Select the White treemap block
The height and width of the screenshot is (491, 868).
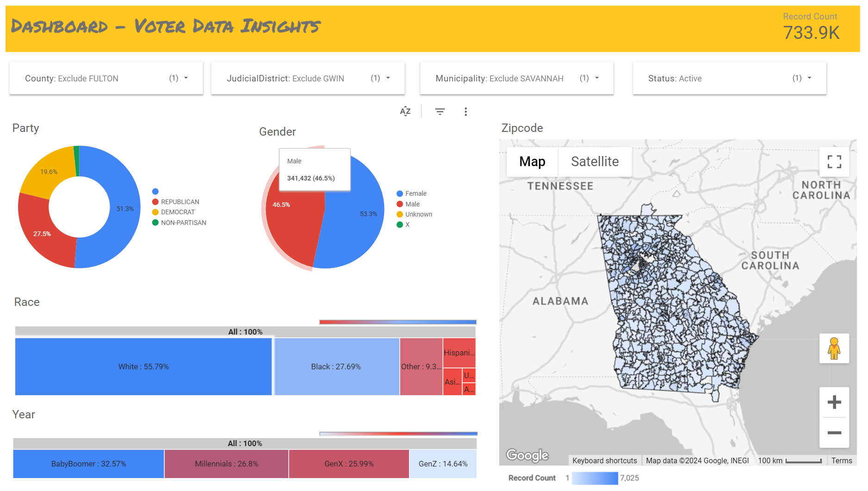coord(143,367)
